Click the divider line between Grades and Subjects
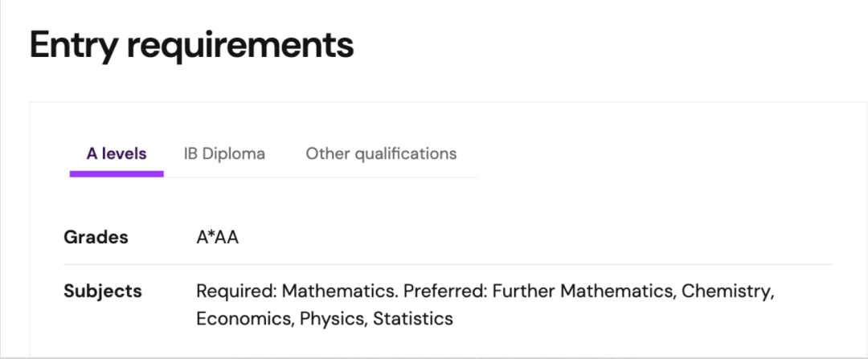This screenshot has height=359, width=868. [448, 264]
